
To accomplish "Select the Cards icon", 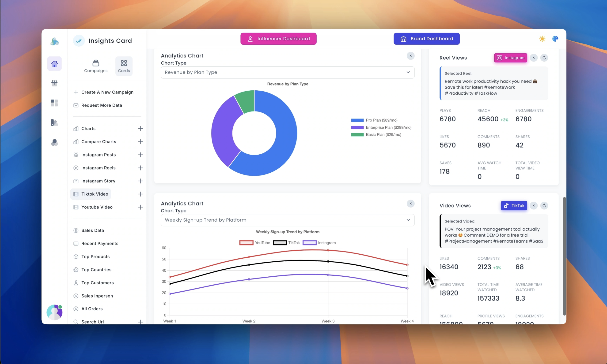I will (124, 63).
